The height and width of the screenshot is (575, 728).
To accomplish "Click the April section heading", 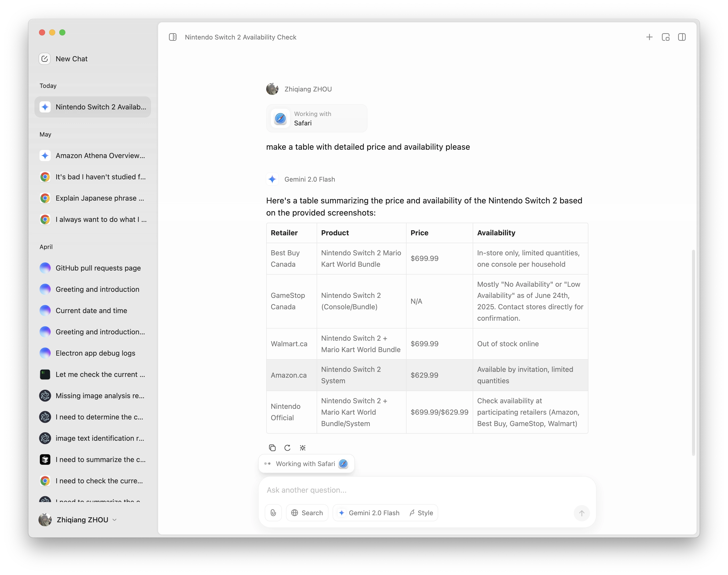I will pyautogui.click(x=46, y=247).
